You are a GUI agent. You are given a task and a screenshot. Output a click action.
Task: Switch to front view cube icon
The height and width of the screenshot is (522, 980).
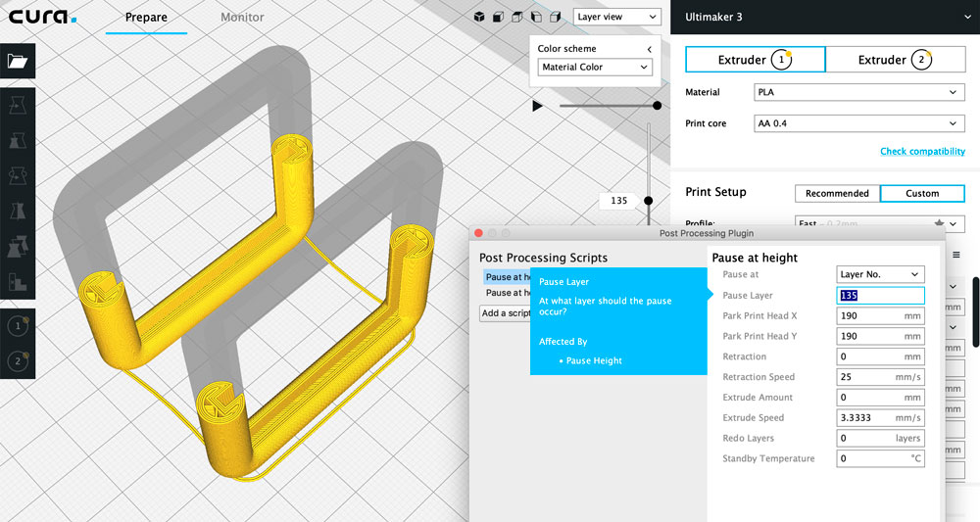tap(498, 17)
